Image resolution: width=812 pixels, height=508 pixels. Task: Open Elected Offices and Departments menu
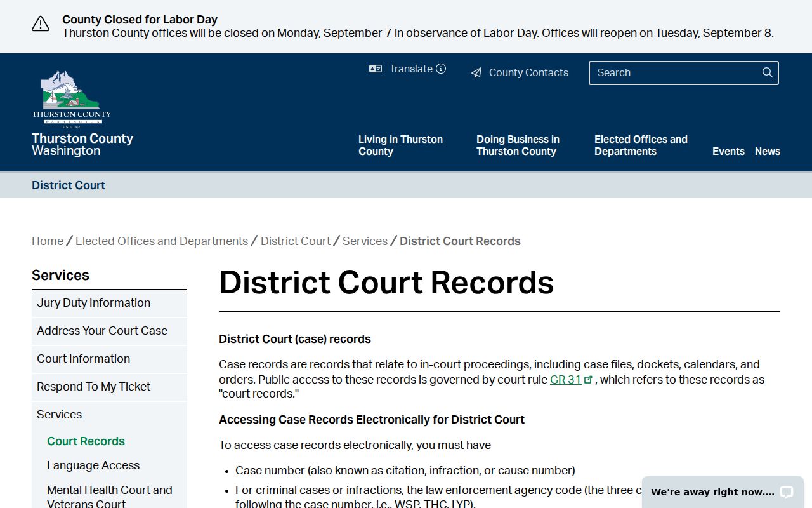[641, 145]
